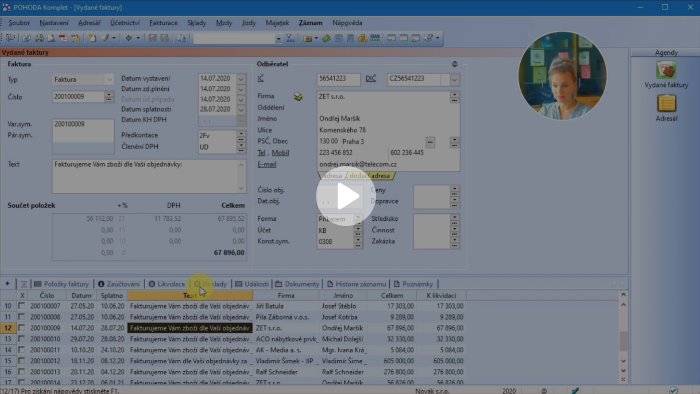The height and width of the screenshot is (394, 700).
Task: Click the green money toolbar icon
Action: [326, 38]
